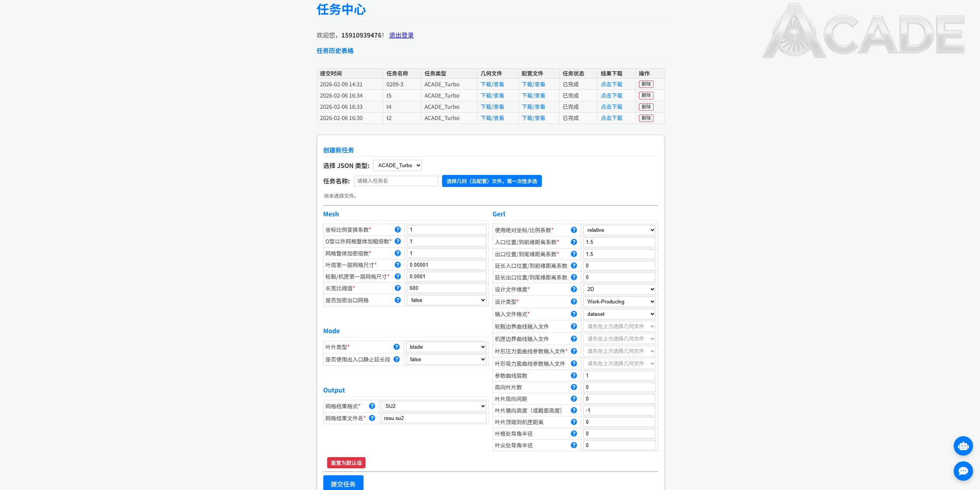
Task: Open help for 设计文件维度
Action: [574, 289]
